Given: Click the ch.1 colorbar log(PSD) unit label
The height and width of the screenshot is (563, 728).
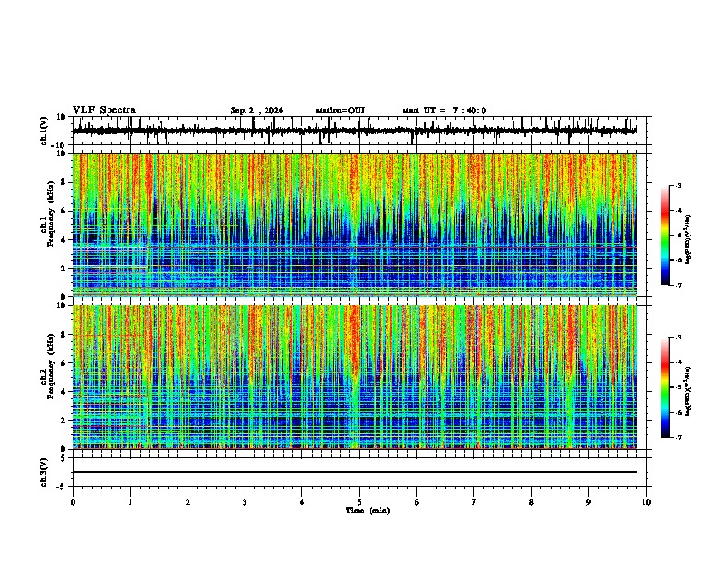Looking at the screenshot, I should point(688,240).
